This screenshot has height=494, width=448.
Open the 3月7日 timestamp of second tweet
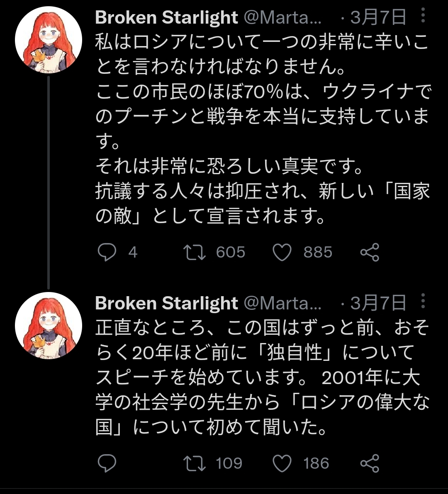378,303
